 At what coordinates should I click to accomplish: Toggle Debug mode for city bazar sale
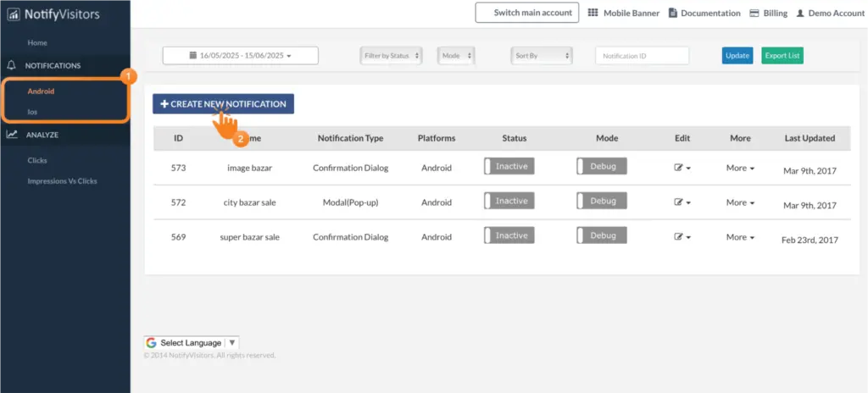pos(602,202)
